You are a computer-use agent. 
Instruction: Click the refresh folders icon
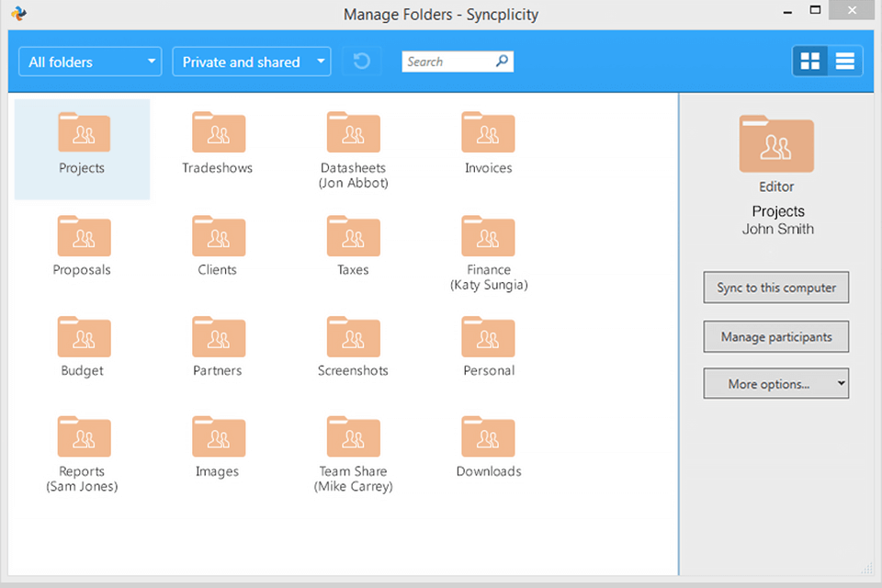(361, 61)
